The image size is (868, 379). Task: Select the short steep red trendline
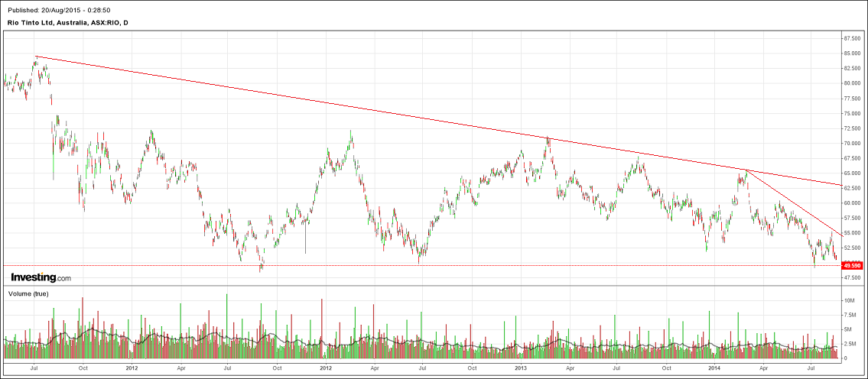click(x=795, y=203)
